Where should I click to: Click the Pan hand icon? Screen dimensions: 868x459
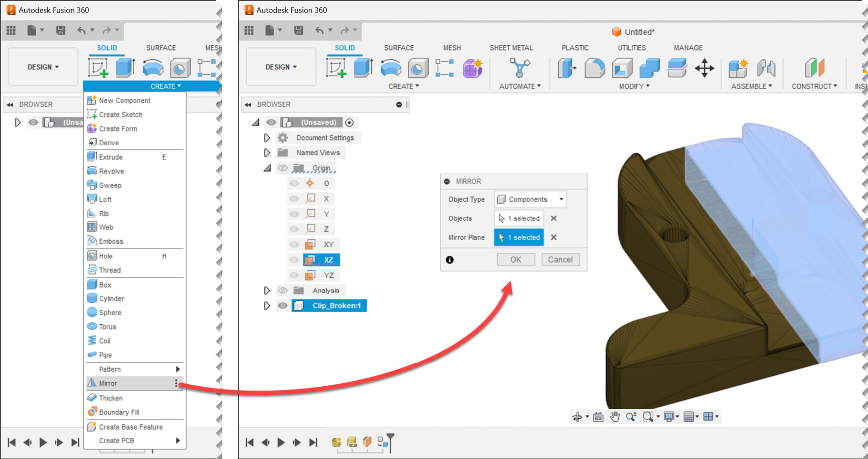(614, 417)
